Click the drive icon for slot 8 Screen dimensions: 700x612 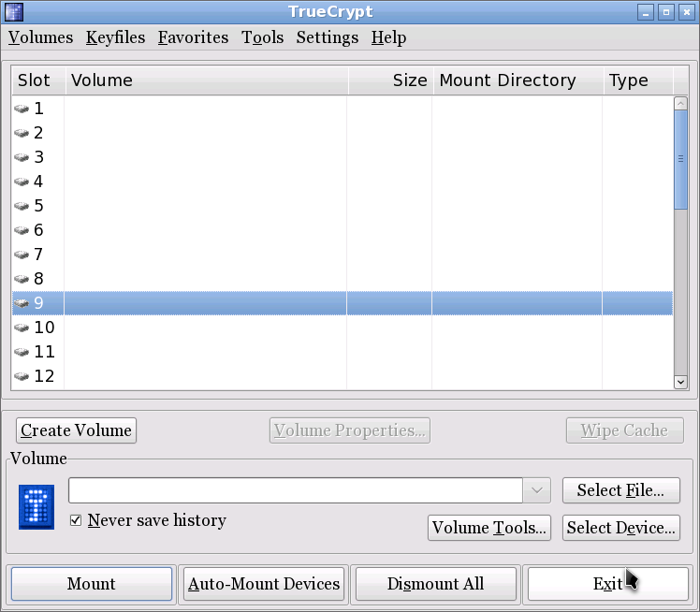[22, 279]
